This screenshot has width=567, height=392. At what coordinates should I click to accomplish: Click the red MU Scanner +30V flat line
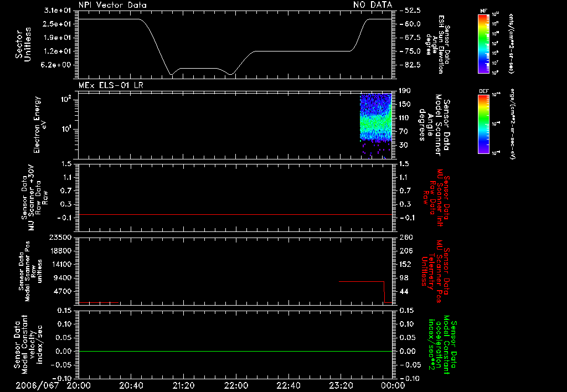[x=235, y=214]
